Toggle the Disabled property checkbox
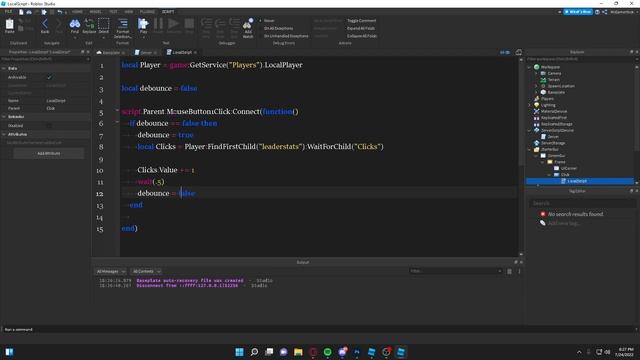This screenshot has height=360, width=640. [49, 126]
